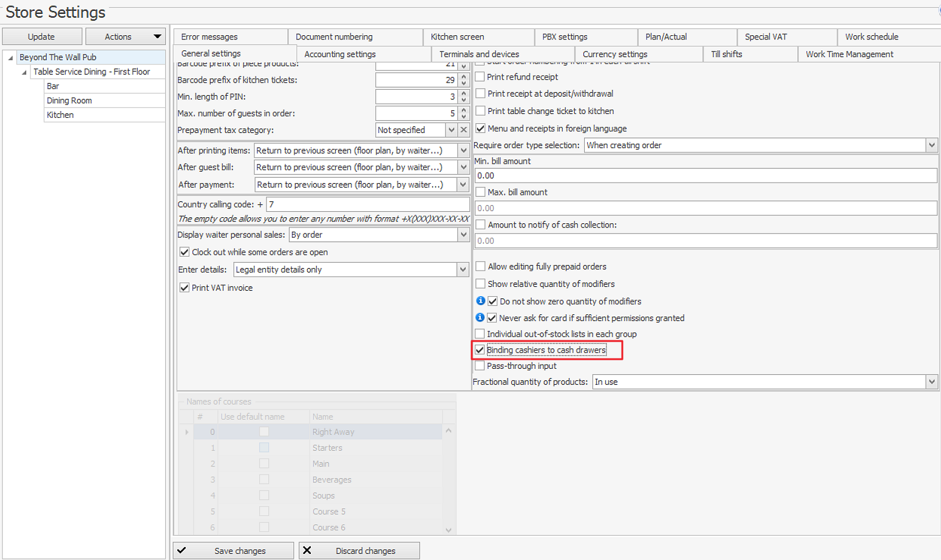Click Save changes button
Viewport: 941px width, 560px height.
(234, 551)
